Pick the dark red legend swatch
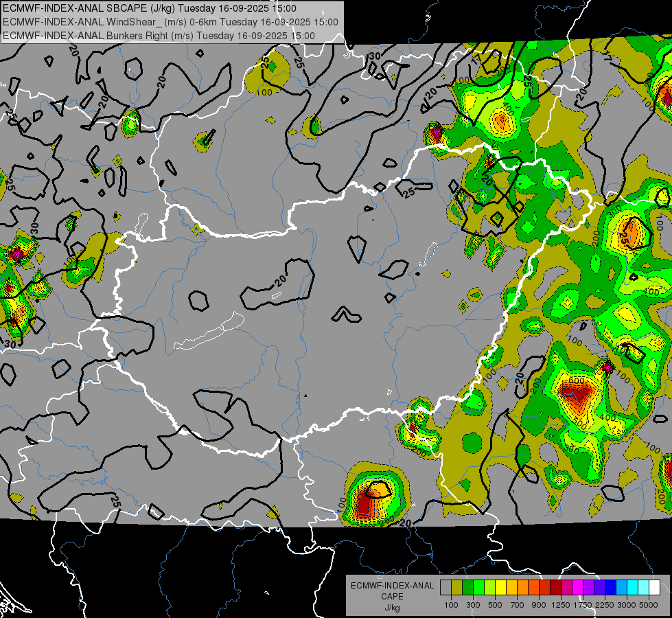This screenshot has width=672, height=618. (556, 587)
